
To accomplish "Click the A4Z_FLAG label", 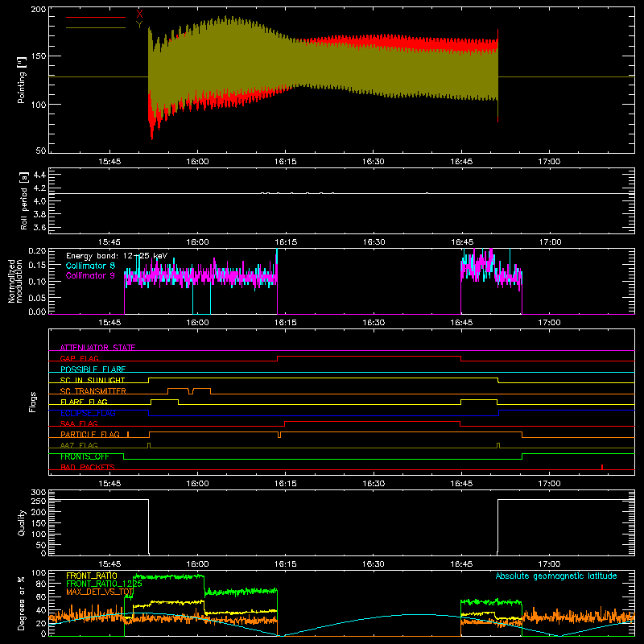I will click(79, 445).
